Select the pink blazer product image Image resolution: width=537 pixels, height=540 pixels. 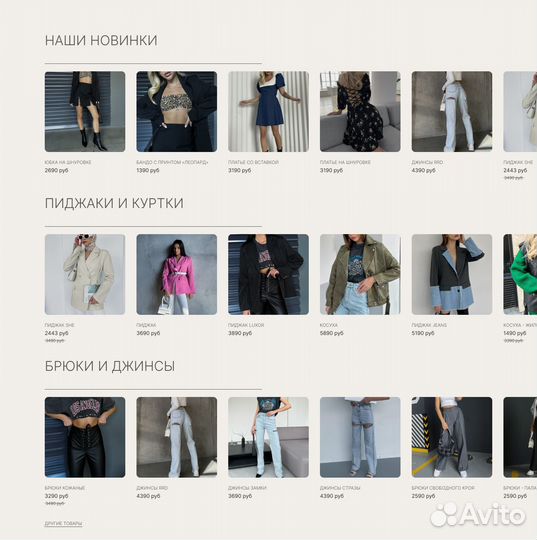click(x=177, y=274)
